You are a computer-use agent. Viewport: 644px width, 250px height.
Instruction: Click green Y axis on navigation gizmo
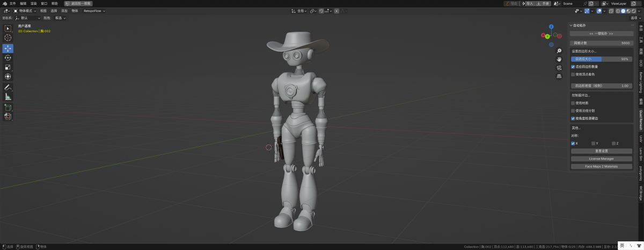tap(547, 36)
